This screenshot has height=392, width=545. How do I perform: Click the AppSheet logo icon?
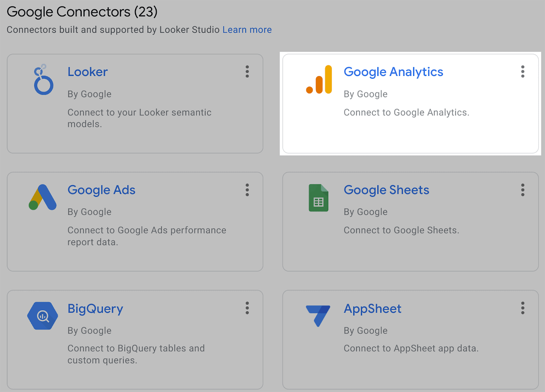(318, 316)
